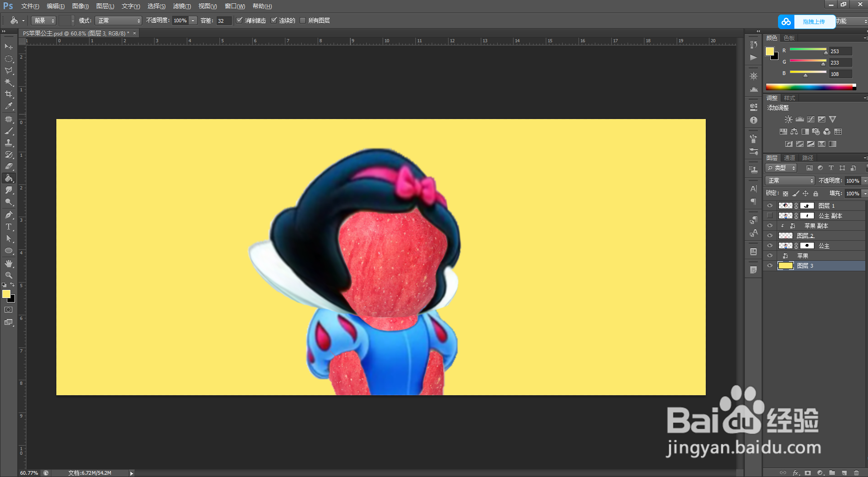Screen dimensions: 868x477
Task: Hide layer 图层 2 via eye icon
Action: [770, 236]
